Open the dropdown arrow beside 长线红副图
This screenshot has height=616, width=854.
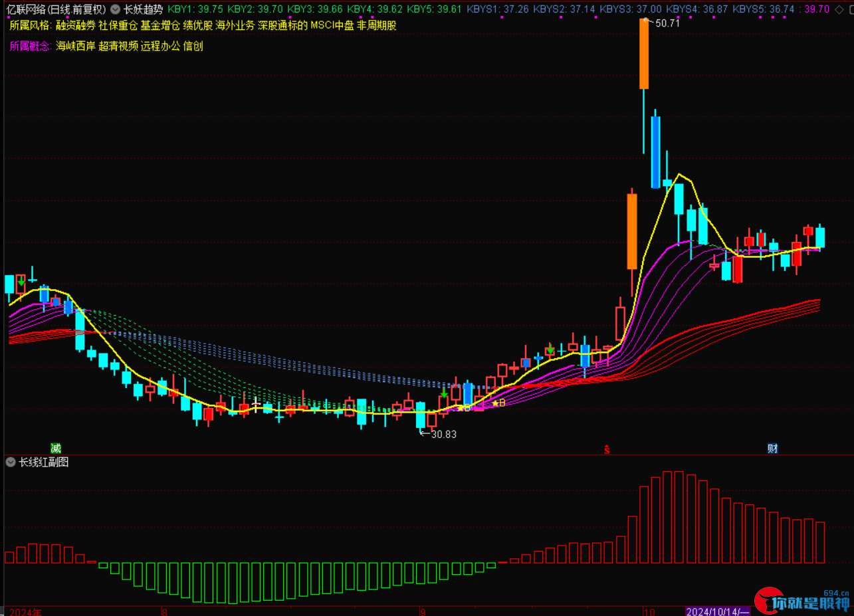(x=10, y=462)
